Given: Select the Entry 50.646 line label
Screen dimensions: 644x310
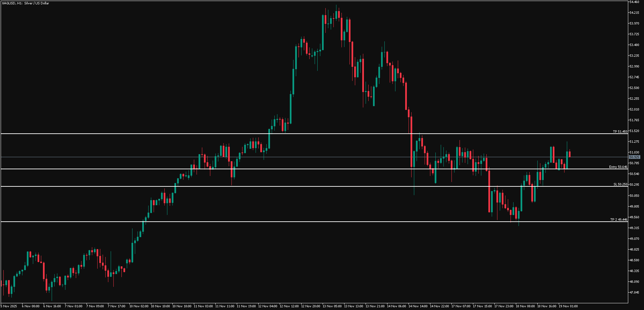Looking at the screenshot, I should point(618,167).
